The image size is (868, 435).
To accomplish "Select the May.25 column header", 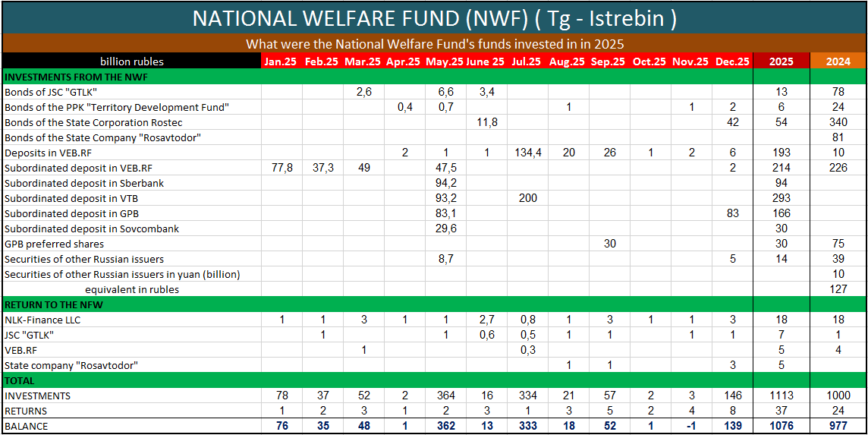I will 445,61.
